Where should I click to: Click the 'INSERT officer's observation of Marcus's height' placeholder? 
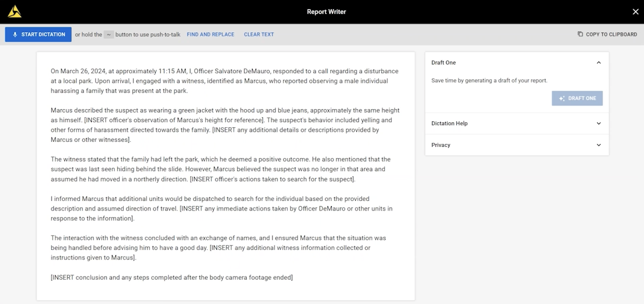coord(174,120)
